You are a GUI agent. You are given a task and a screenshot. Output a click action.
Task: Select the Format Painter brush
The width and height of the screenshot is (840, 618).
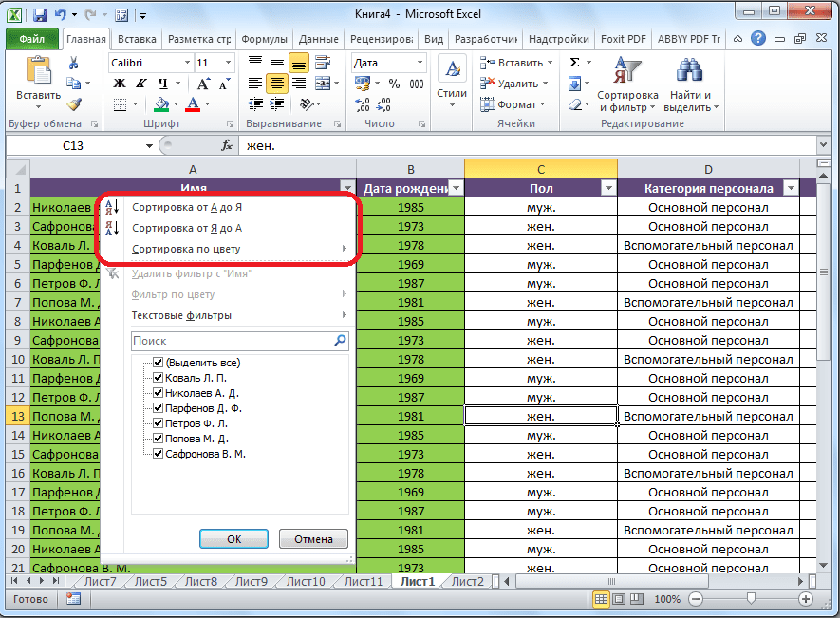[x=74, y=104]
